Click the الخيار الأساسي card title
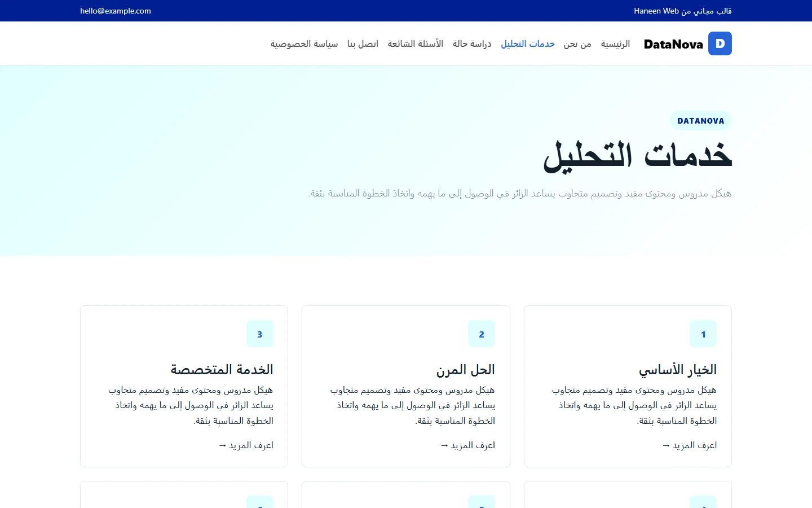 (678, 370)
